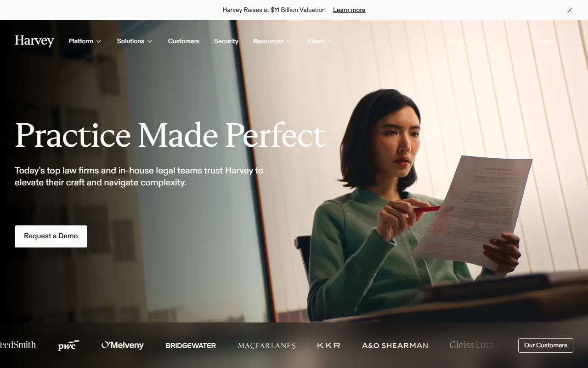Expand the About dropdown chevron

[330, 41]
